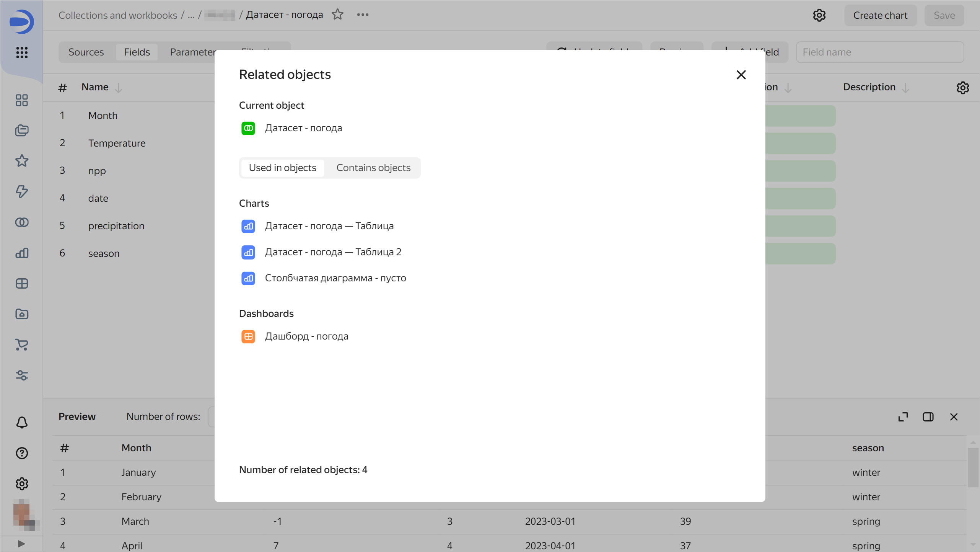Expand the preview panel to full size
The image size is (980, 552).
(x=903, y=417)
